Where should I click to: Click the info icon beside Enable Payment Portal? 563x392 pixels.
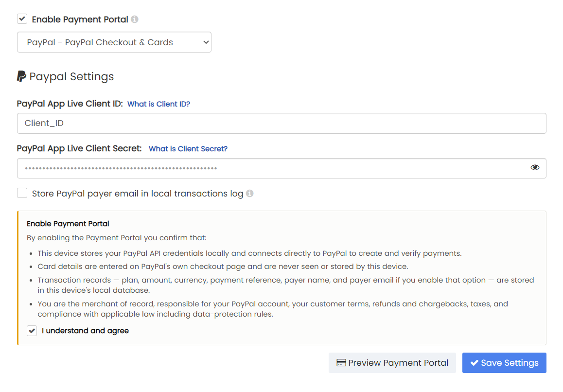(135, 19)
